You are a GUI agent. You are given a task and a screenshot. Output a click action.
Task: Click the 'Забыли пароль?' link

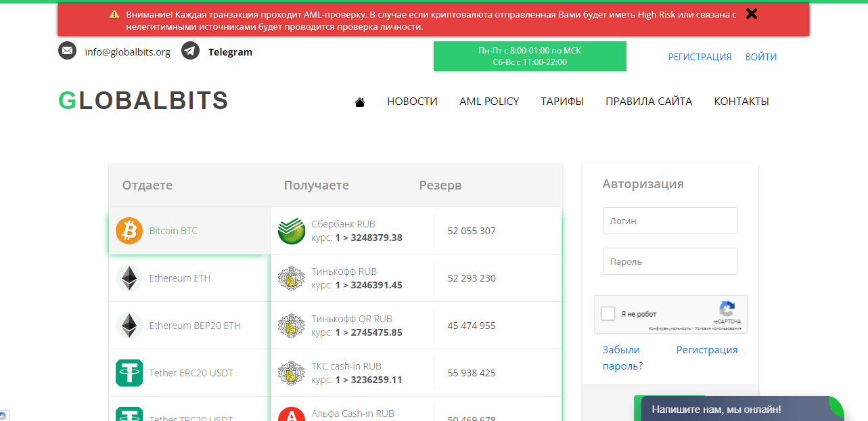(622, 358)
